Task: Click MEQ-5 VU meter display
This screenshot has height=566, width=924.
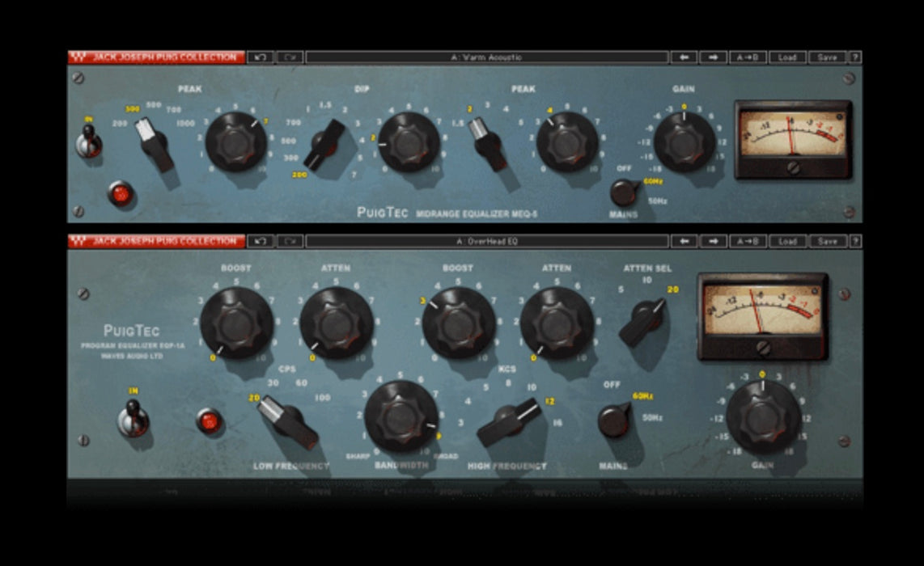Action: (x=793, y=134)
